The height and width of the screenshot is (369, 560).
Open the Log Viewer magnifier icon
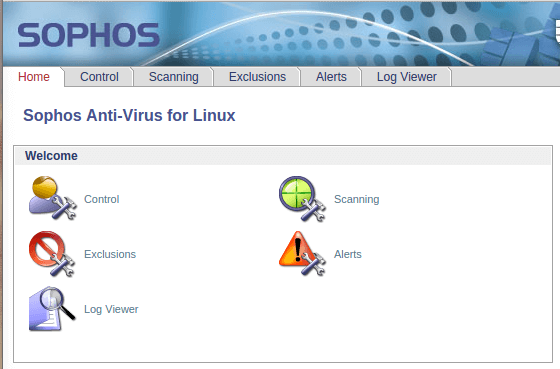[x=52, y=309]
